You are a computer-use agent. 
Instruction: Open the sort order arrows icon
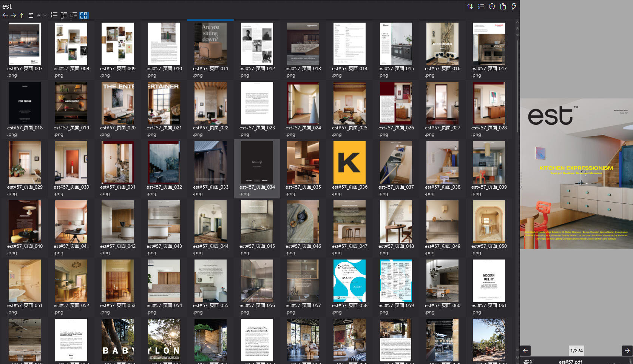click(x=470, y=6)
